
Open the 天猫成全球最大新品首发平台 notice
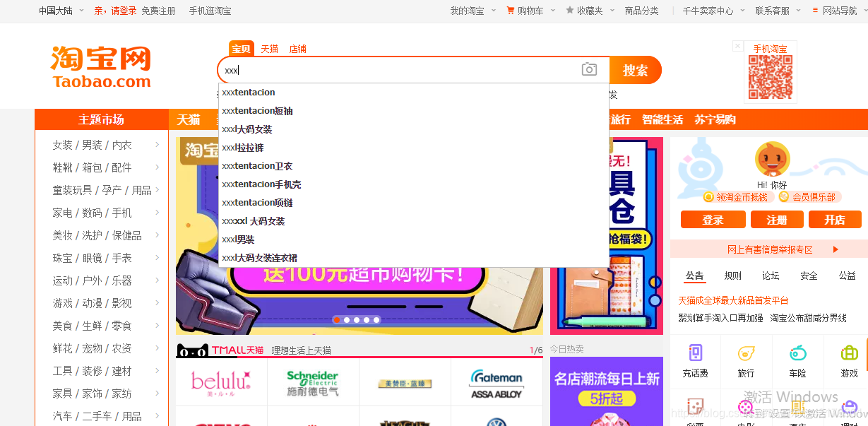click(x=734, y=300)
